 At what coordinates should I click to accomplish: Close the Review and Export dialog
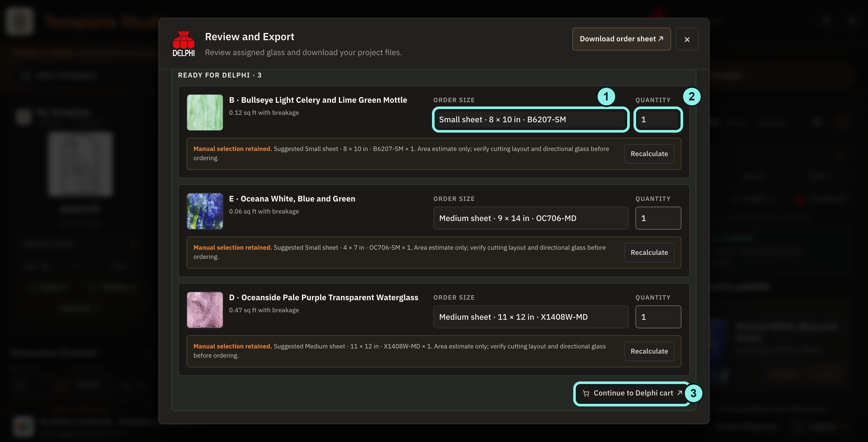pyautogui.click(x=687, y=39)
